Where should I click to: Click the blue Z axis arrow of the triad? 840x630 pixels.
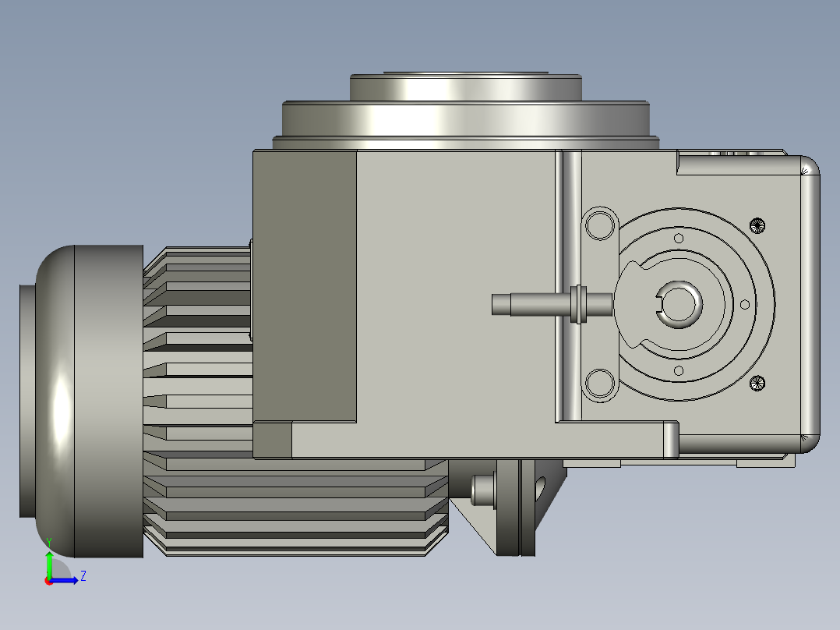[64, 581]
